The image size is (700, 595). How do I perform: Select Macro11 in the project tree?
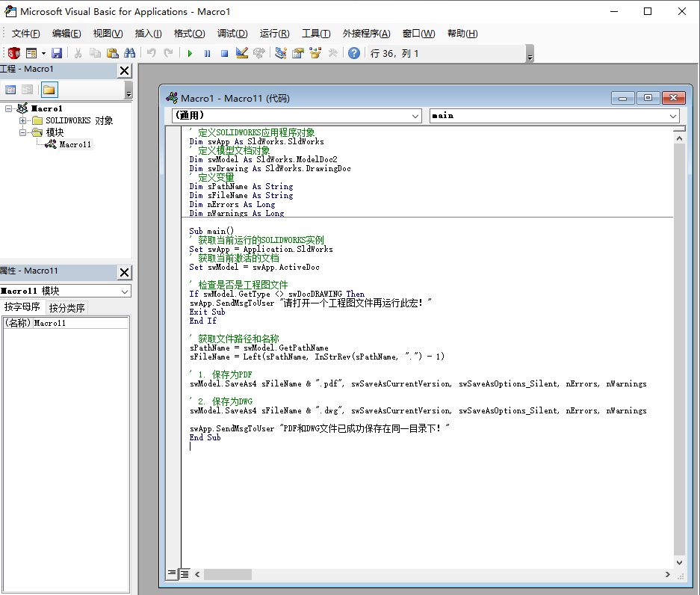click(x=73, y=144)
